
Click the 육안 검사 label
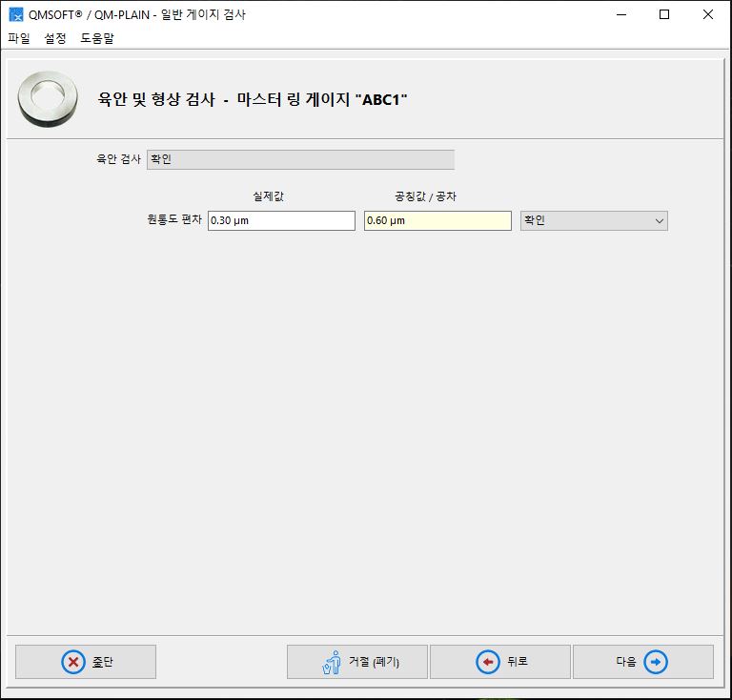click(x=118, y=158)
